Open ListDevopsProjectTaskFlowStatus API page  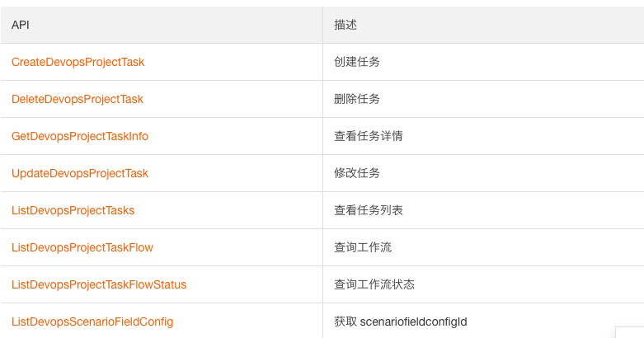pos(99,284)
